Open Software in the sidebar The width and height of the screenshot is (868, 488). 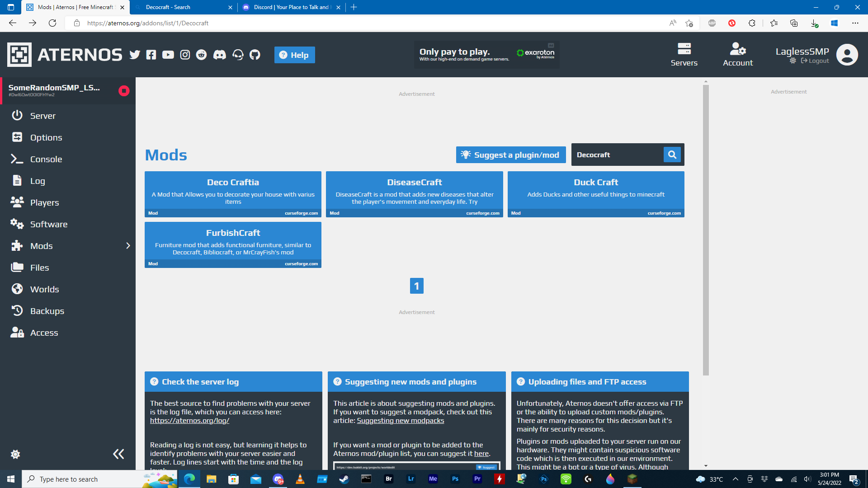pyautogui.click(x=68, y=224)
